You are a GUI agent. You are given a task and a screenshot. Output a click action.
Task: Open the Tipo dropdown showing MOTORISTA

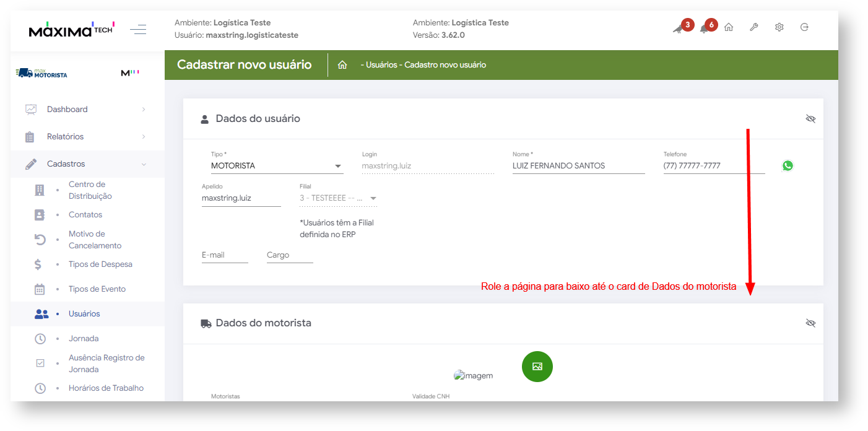(277, 166)
